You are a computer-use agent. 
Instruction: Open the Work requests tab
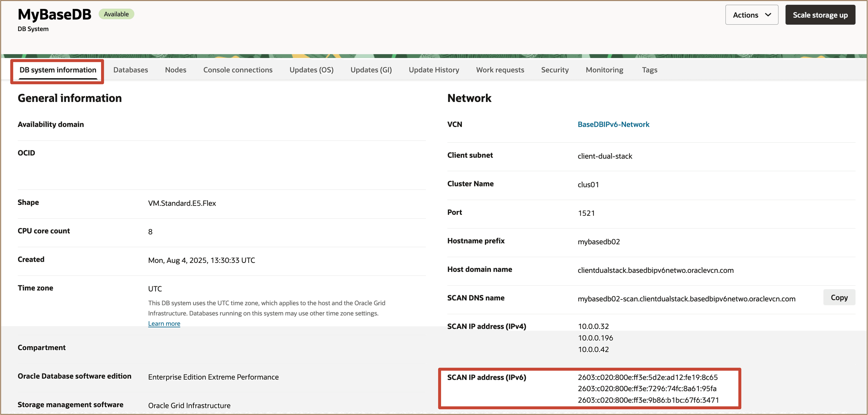[500, 70]
